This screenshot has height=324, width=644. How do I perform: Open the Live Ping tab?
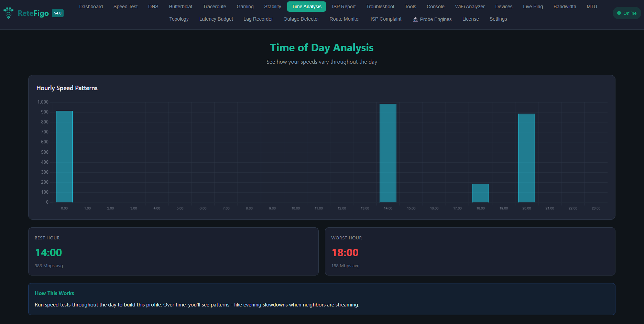(x=533, y=7)
